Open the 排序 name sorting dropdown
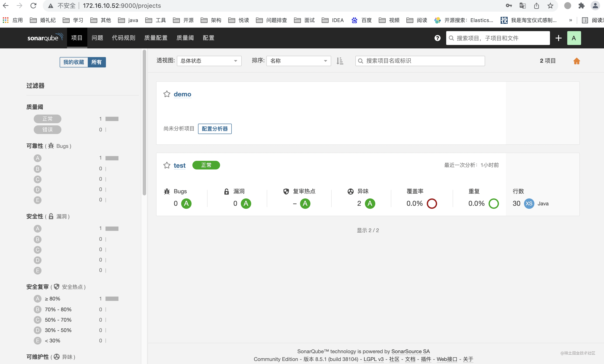604x364 pixels. [298, 61]
